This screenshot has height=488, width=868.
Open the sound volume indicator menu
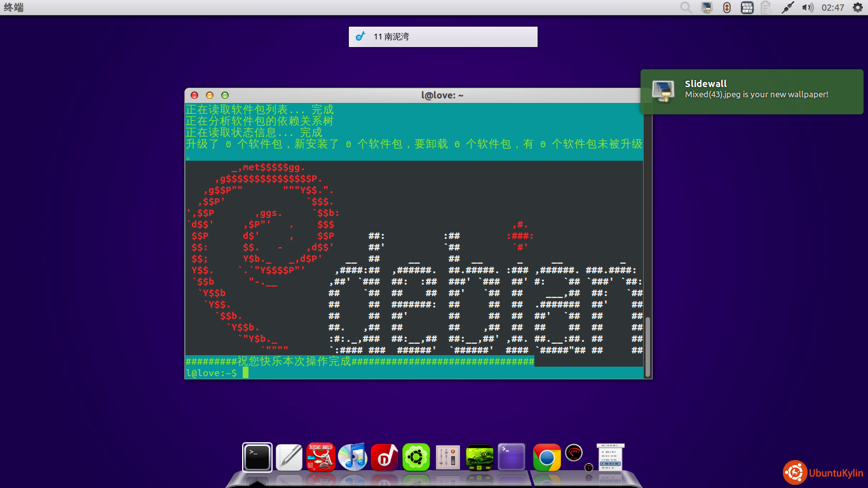tap(808, 8)
